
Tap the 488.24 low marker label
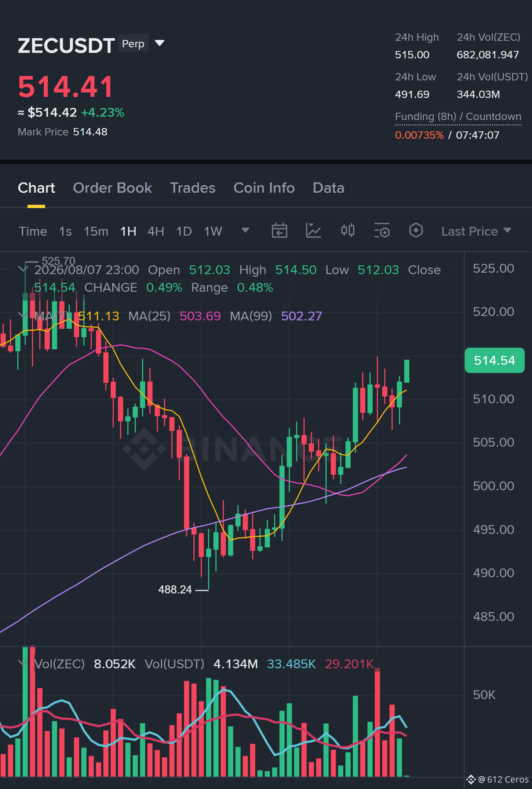coord(175,589)
